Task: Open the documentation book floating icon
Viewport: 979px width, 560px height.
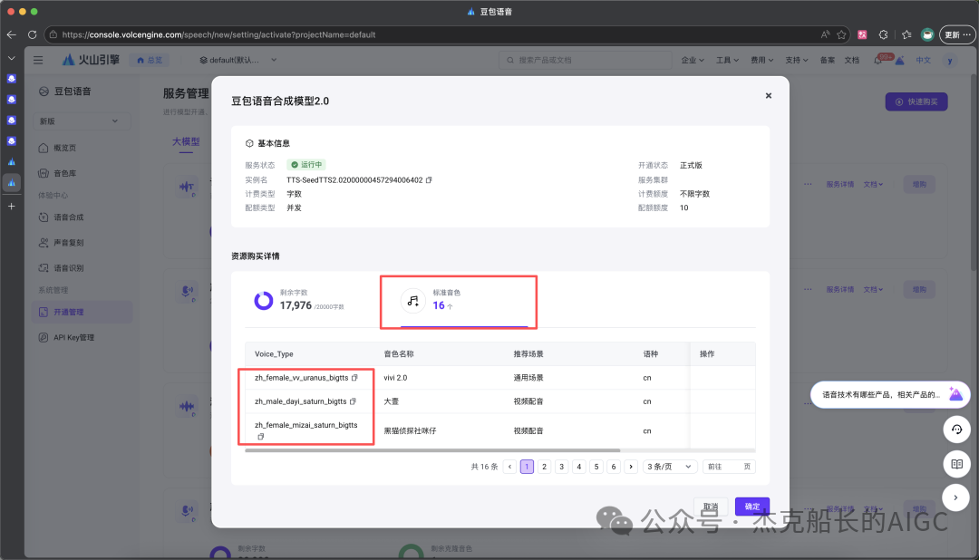Action: (x=956, y=464)
